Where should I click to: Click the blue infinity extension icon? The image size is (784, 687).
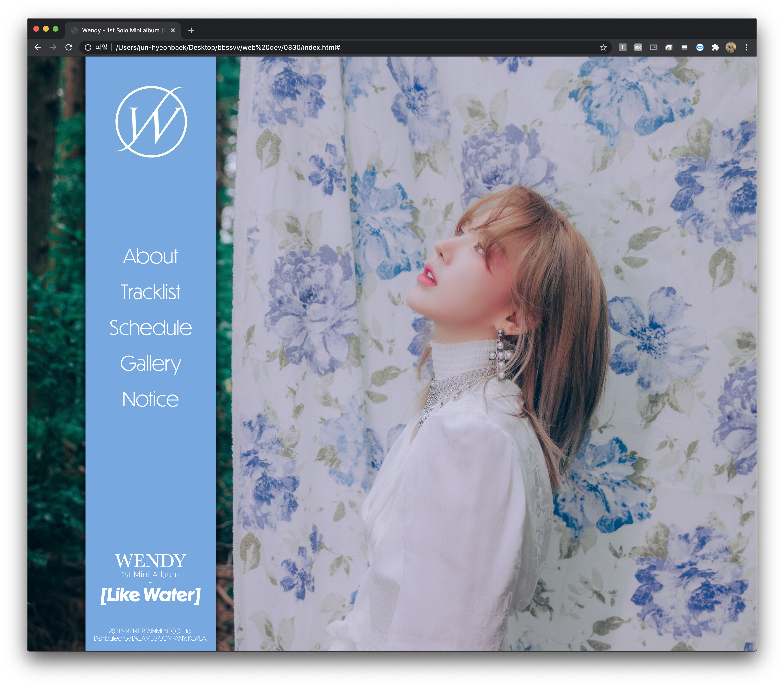point(700,48)
